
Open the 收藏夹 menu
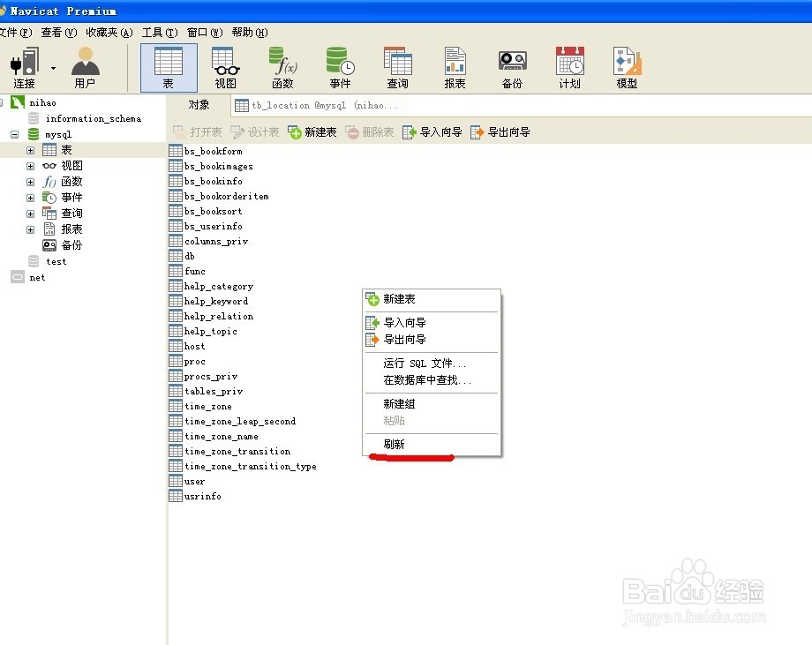pyautogui.click(x=109, y=33)
